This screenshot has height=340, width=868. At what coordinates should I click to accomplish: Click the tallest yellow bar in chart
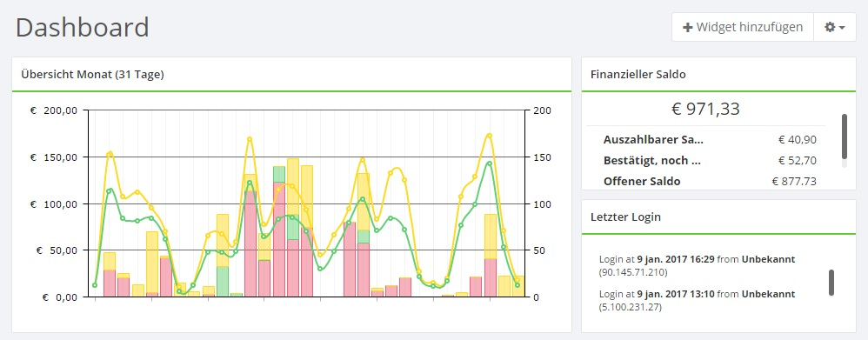[x=293, y=228]
